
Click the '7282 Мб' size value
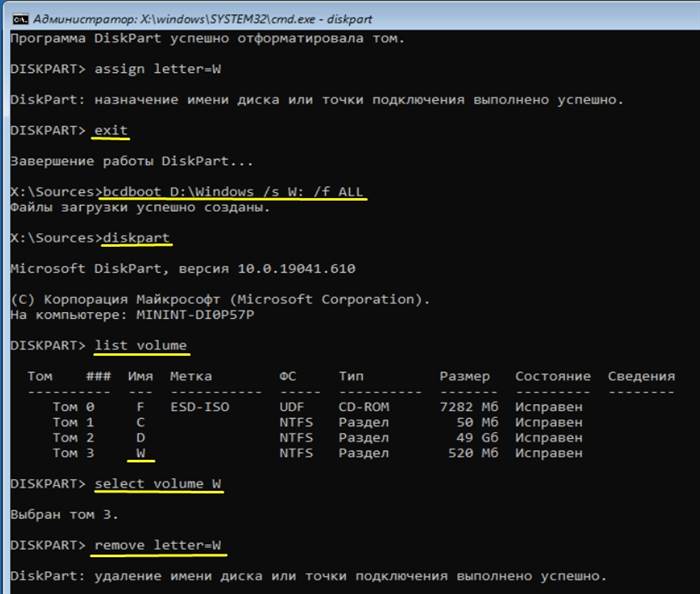pyautogui.click(x=469, y=407)
